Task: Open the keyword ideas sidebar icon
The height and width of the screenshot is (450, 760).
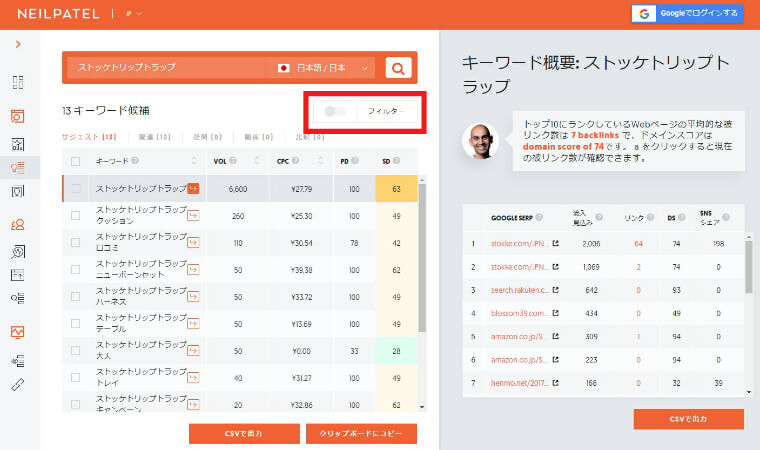Action: (17, 167)
